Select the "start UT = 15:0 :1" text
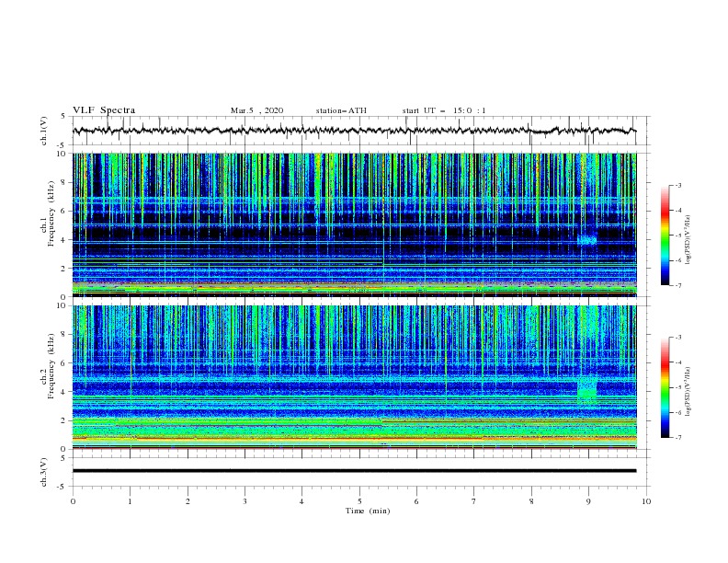The height and width of the screenshot is (563, 728). 444,110
